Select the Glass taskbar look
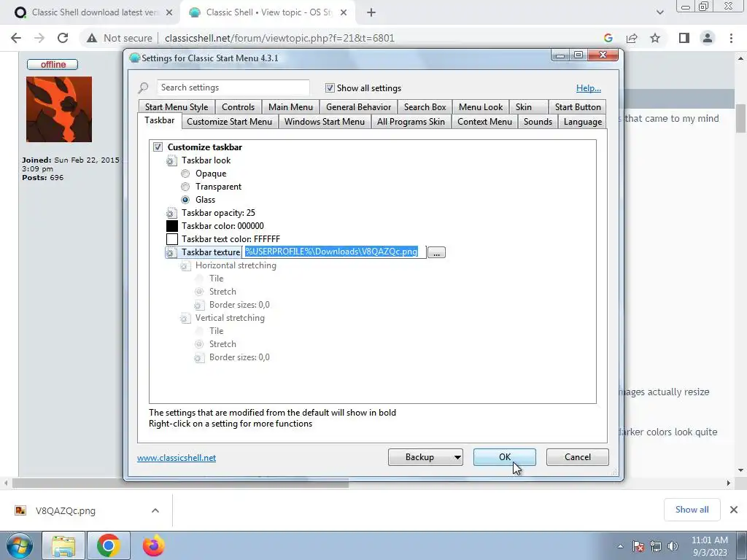Image resolution: width=747 pixels, height=560 pixels. pos(185,200)
